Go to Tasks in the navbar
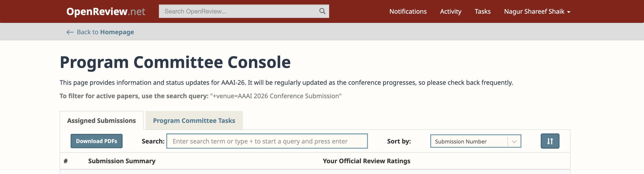The height and width of the screenshot is (174, 644). pos(482,11)
